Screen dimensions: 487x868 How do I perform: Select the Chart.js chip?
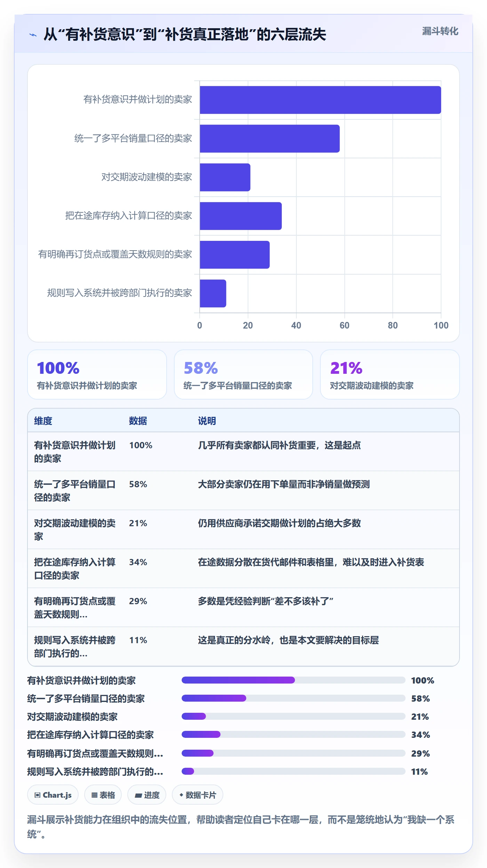(x=53, y=795)
